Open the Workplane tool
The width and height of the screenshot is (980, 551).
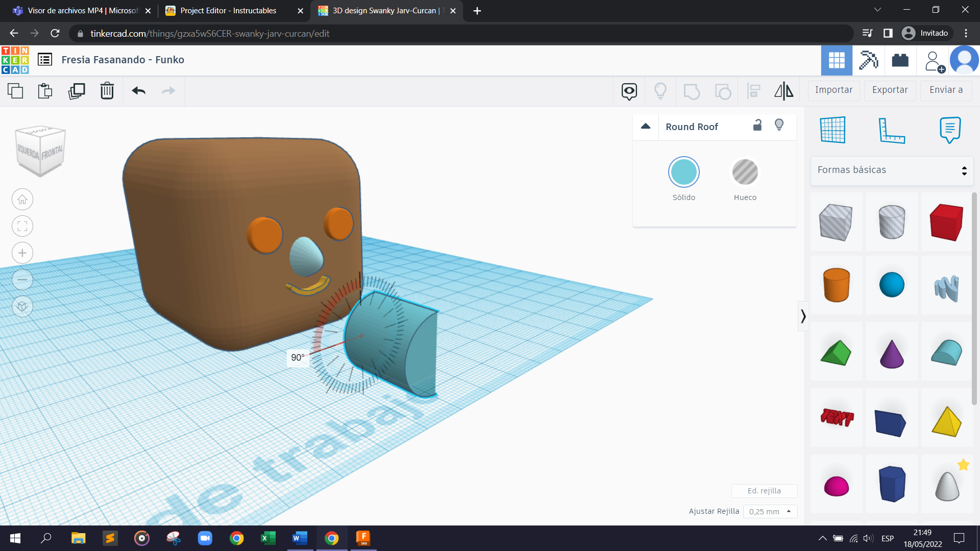click(x=832, y=130)
